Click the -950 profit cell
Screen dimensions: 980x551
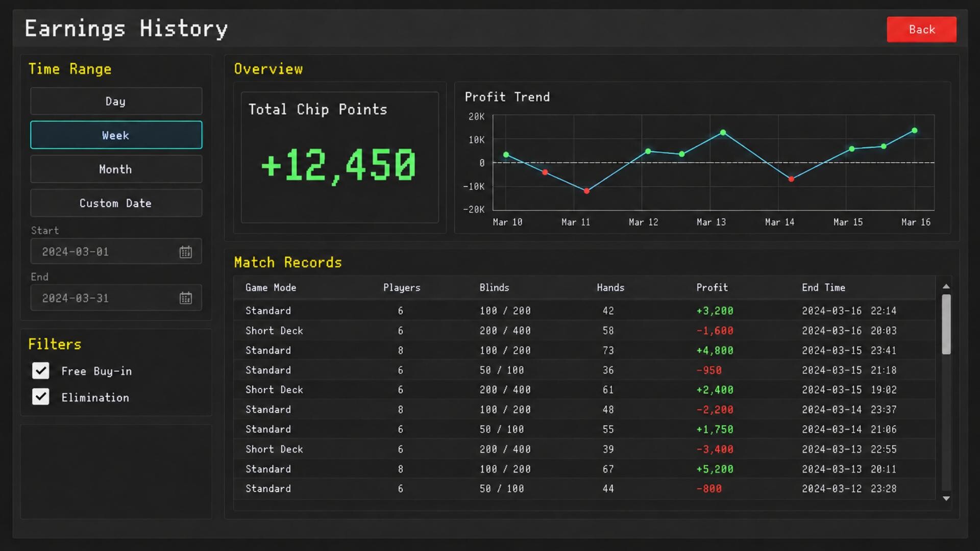coord(709,370)
